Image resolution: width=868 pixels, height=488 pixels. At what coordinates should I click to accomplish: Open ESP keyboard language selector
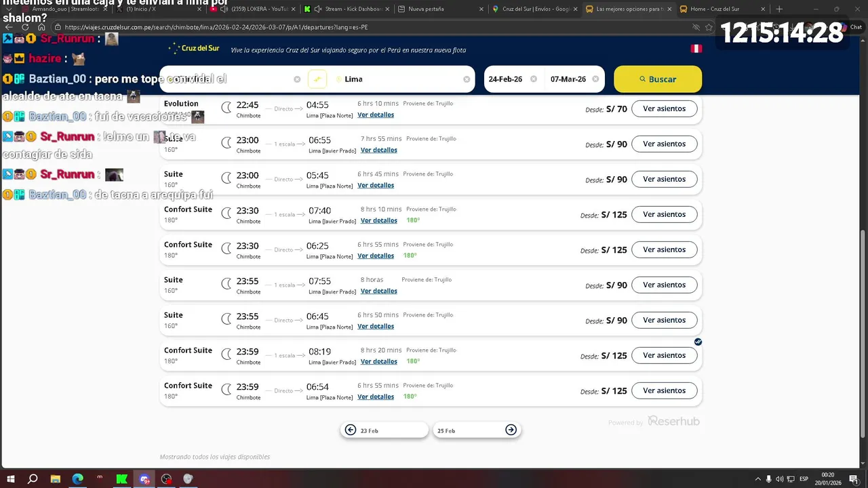click(x=804, y=479)
